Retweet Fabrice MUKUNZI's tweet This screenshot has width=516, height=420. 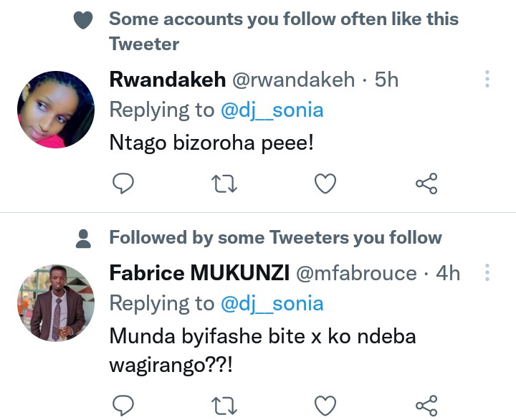coord(225,405)
